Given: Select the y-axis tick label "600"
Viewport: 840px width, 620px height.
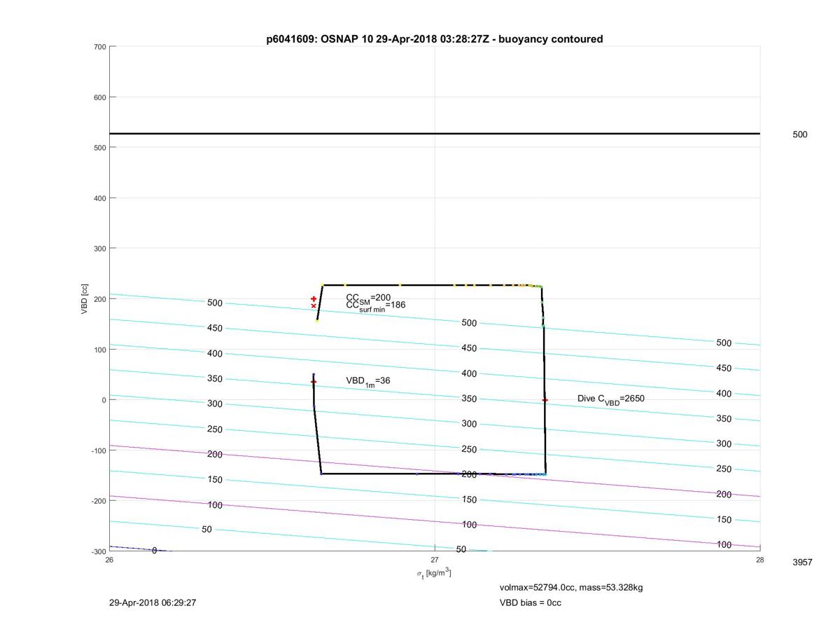Looking at the screenshot, I should point(99,97).
